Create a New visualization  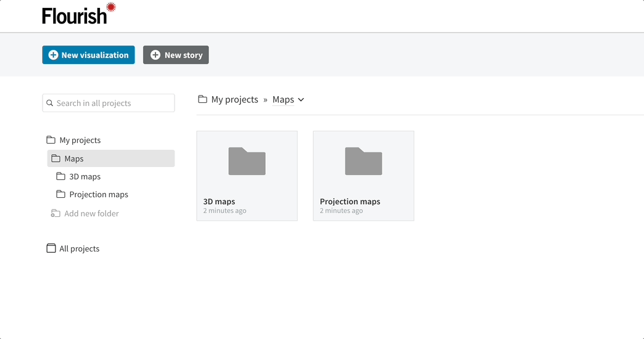click(88, 55)
